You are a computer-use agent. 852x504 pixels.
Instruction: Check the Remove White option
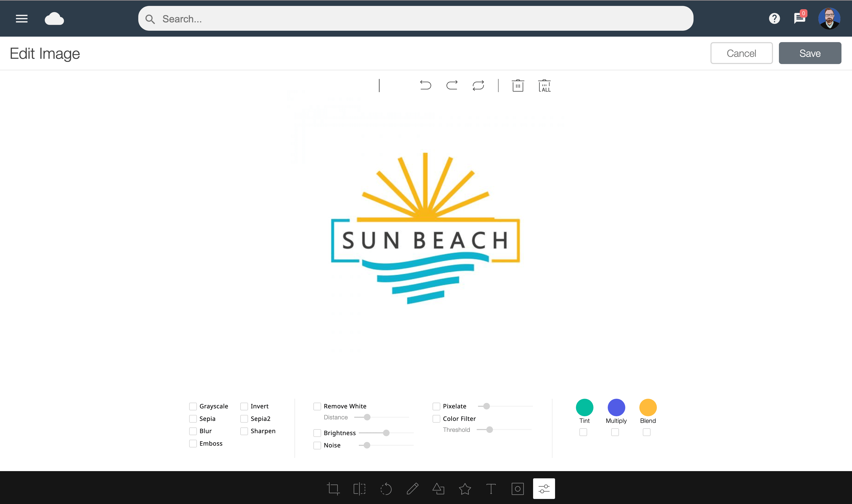[x=317, y=406]
